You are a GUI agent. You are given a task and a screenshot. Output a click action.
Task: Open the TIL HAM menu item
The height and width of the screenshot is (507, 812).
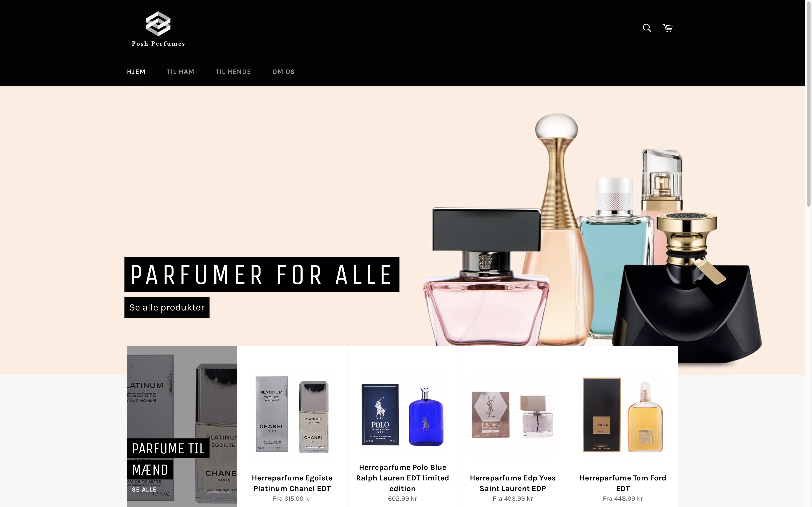coord(181,72)
